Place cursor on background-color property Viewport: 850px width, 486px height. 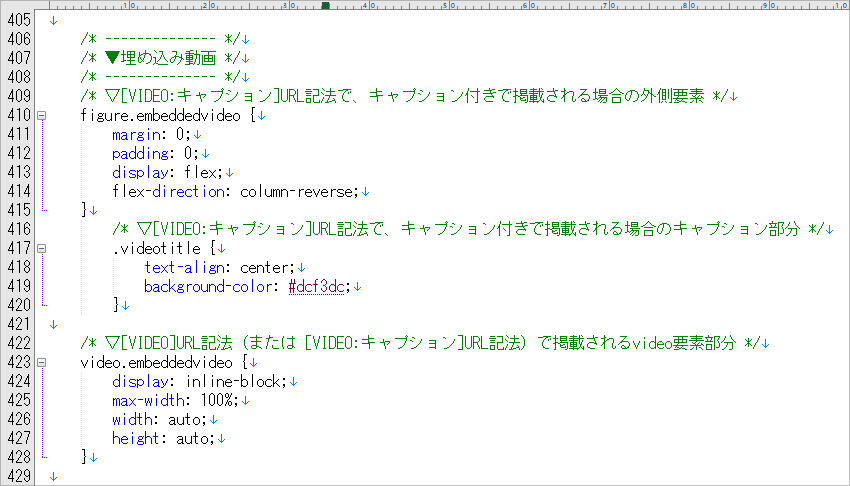(x=211, y=287)
